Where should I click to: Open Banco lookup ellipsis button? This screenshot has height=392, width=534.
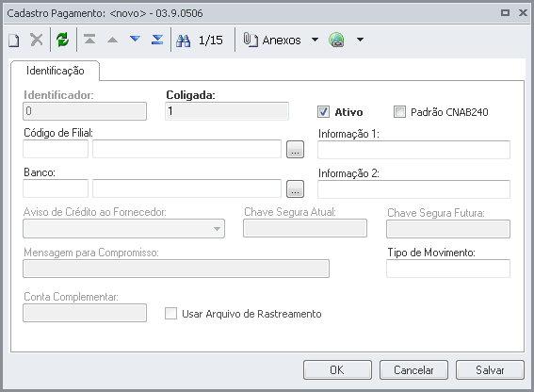[295, 188]
